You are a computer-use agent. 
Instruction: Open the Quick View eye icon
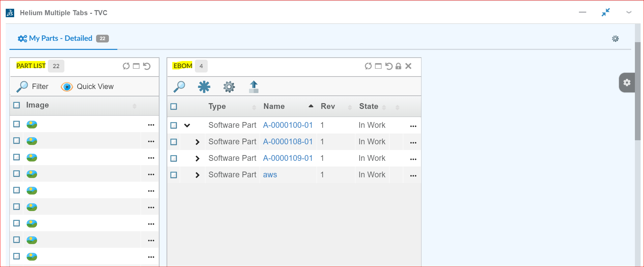pyautogui.click(x=67, y=87)
